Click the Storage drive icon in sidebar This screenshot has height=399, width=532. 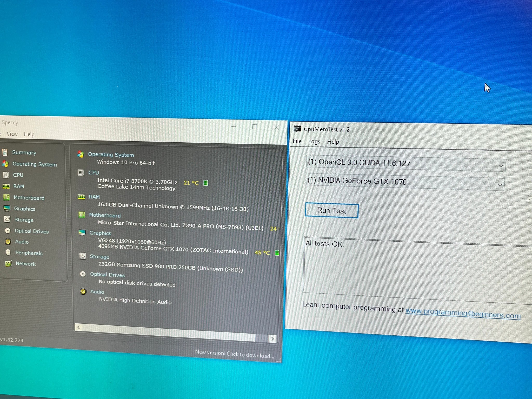coord(7,220)
